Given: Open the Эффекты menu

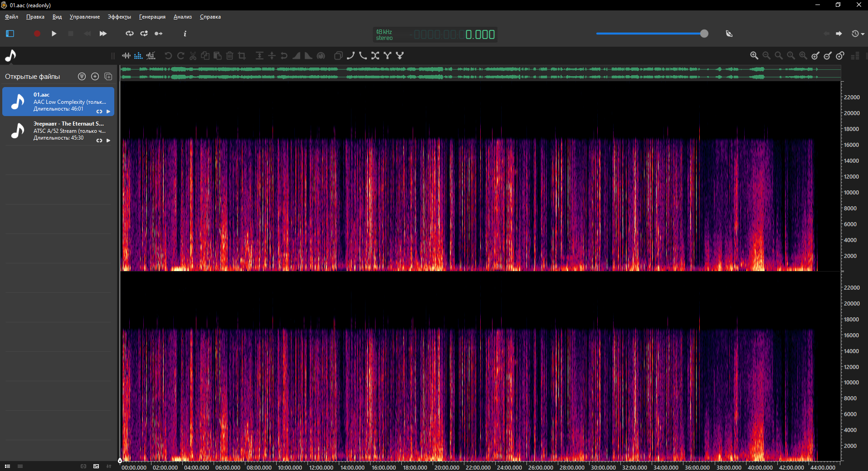Looking at the screenshot, I should click(x=119, y=17).
